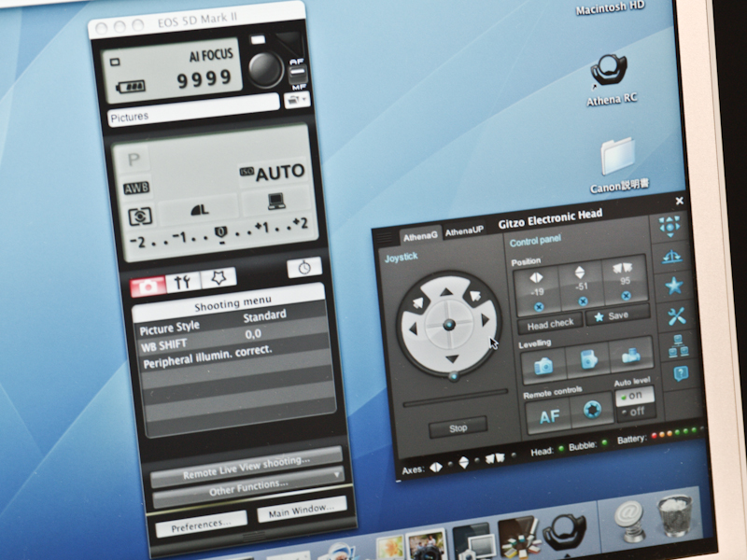Open the levelling sidebar icon

pos(671,258)
